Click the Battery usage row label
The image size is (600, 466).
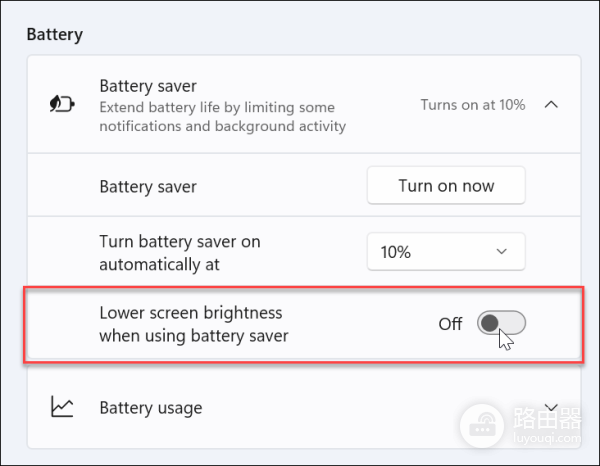point(151,408)
